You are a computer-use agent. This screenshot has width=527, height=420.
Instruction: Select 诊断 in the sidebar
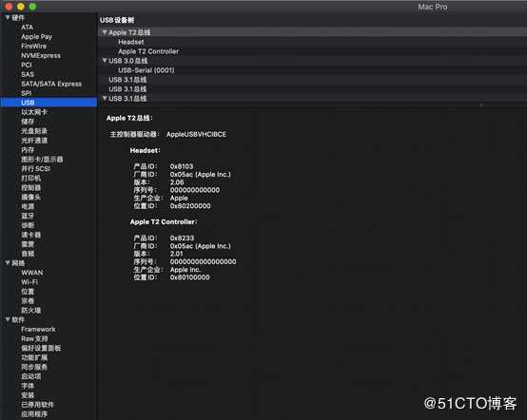pos(28,225)
